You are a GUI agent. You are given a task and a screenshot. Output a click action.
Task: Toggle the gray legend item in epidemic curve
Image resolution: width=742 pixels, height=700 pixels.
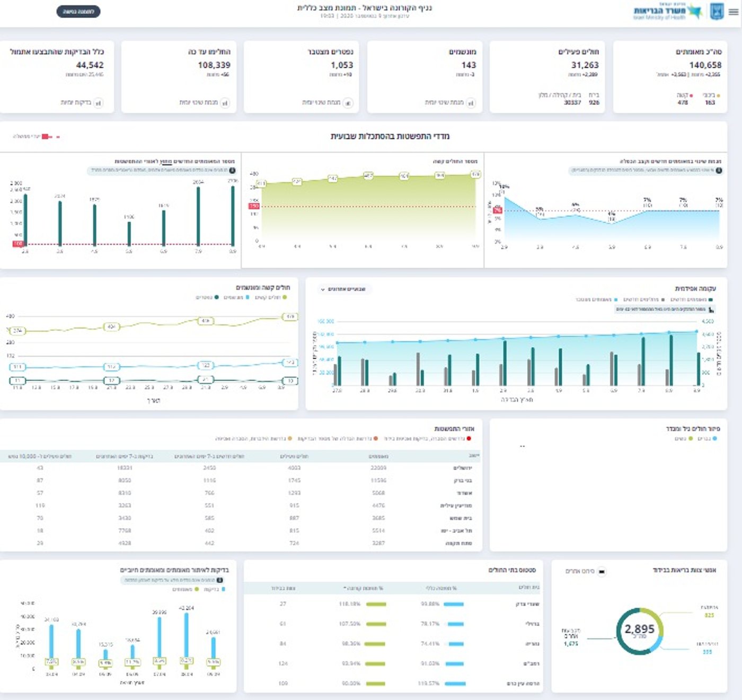644,300
